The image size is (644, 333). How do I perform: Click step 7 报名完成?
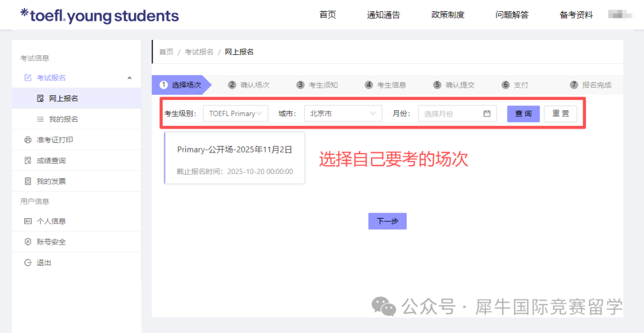590,85
